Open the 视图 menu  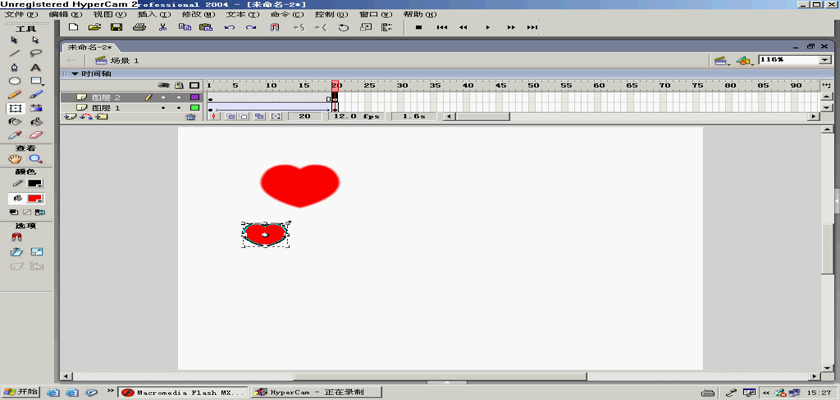click(110, 14)
